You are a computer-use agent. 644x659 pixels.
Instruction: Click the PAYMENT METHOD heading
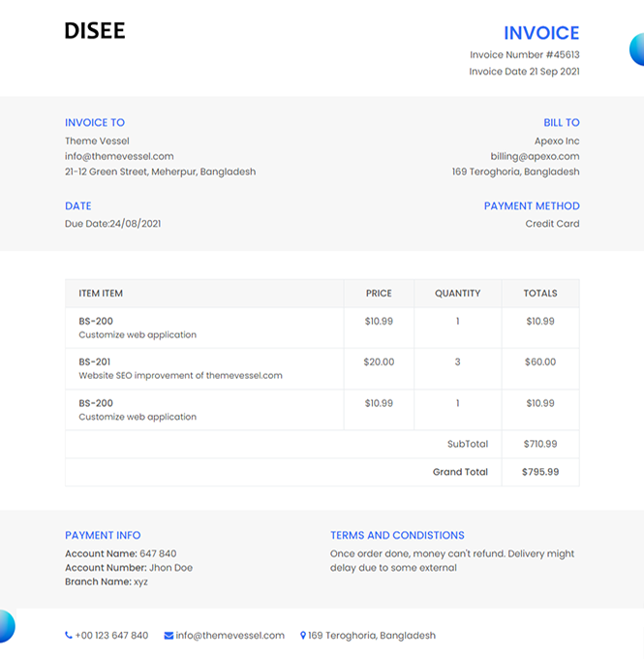pyautogui.click(x=532, y=205)
